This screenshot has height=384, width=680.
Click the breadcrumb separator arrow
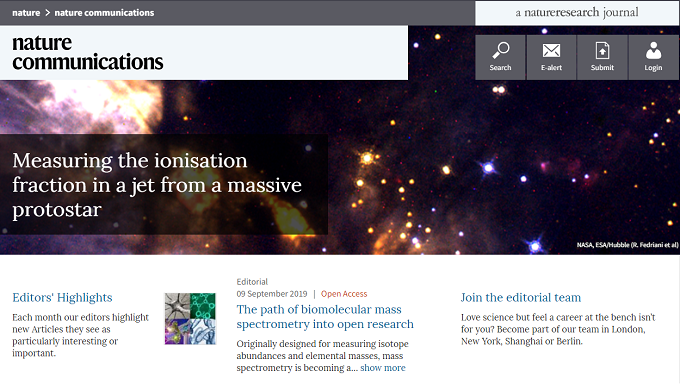[48, 13]
